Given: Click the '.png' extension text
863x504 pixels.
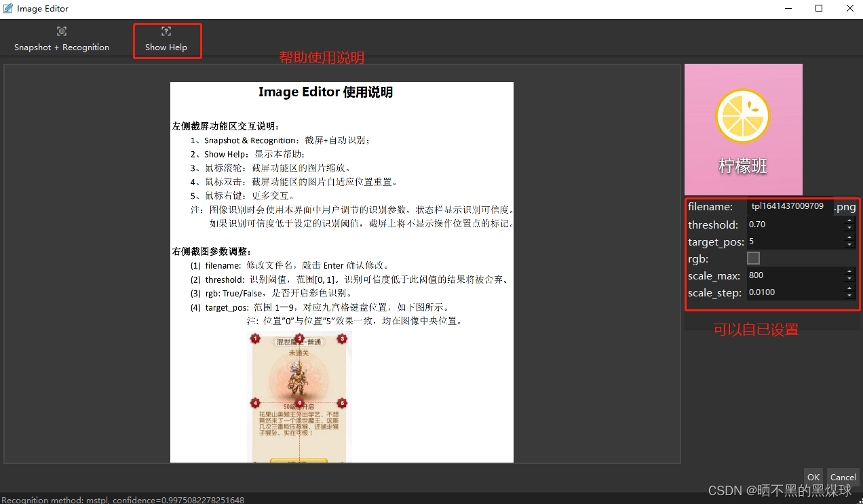Looking at the screenshot, I should (845, 207).
